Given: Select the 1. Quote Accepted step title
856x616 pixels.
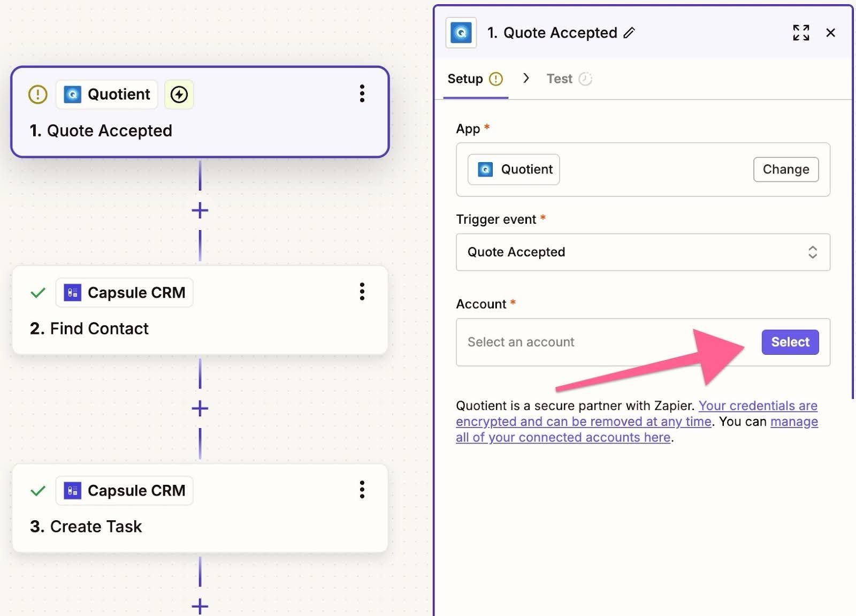Looking at the screenshot, I should click(x=101, y=131).
